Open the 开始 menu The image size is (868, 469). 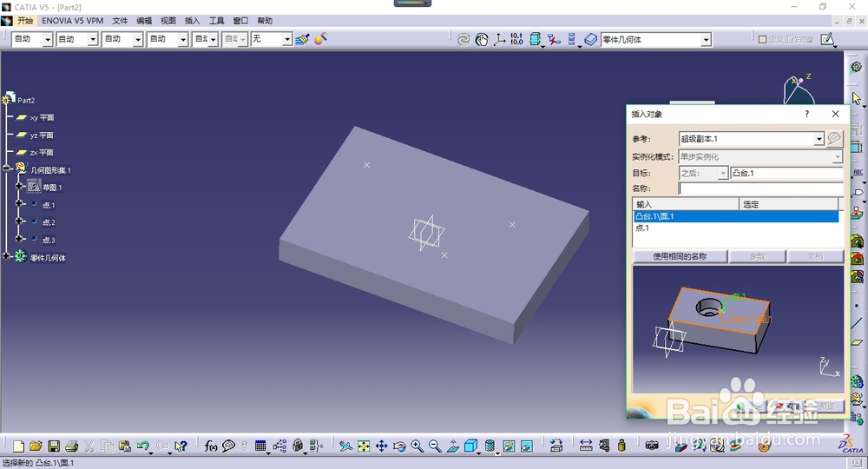click(x=25, y=21)
